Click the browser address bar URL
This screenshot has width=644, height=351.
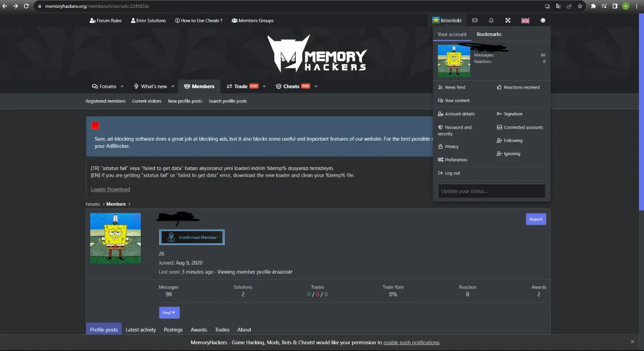(x=97, y=6)
